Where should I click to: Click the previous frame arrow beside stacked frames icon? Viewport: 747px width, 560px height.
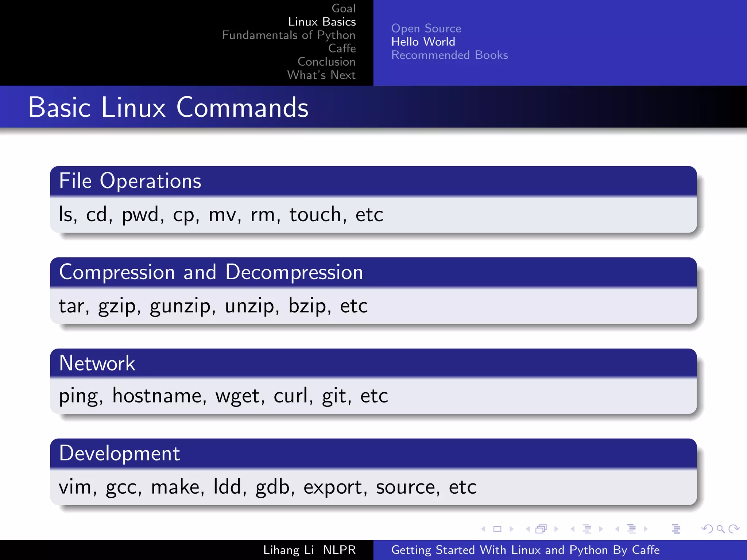pos(528,529)
